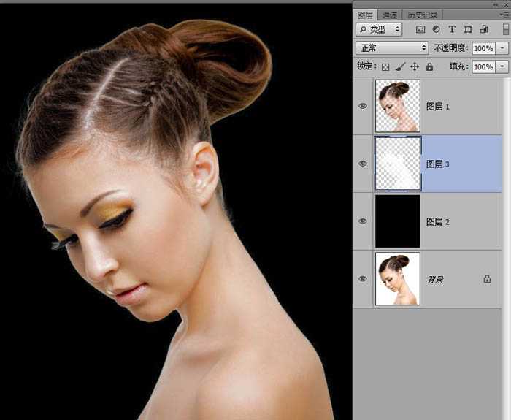Image resolution: width=511 pixels, height=420 pixels.
Task: Hide the black 图层 2 layer
Action: click(x=363, y=221)
